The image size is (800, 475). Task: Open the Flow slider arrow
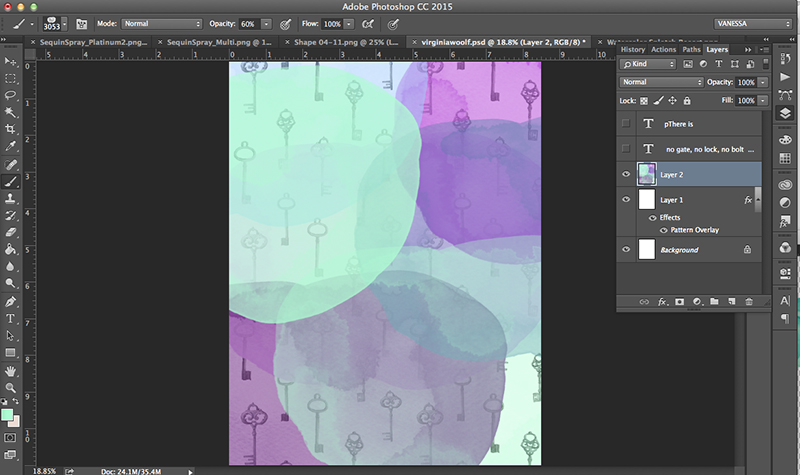pos(349,24)
